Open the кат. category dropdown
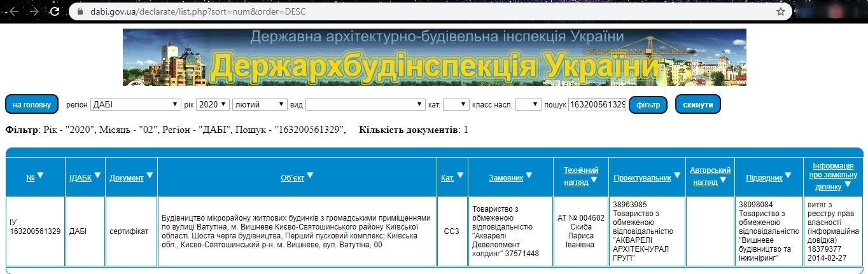Viewport: 868px width, 274px height. [x=456, y=104]
